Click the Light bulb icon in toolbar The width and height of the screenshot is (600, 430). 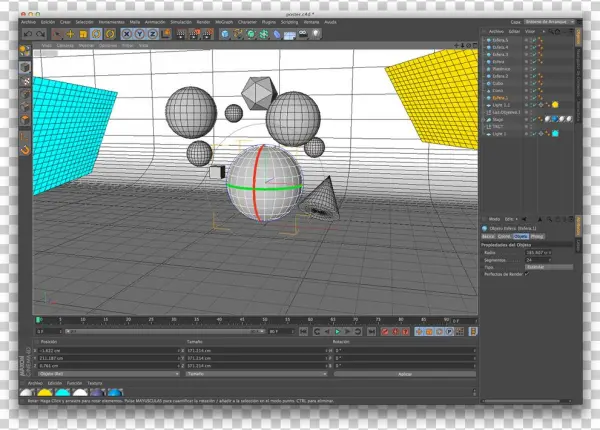(318, 34)
